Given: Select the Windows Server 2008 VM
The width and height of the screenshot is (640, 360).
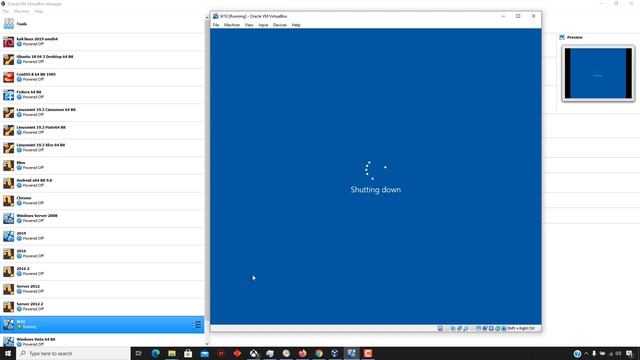Looking at the screenshot, I should pos(102,218).
